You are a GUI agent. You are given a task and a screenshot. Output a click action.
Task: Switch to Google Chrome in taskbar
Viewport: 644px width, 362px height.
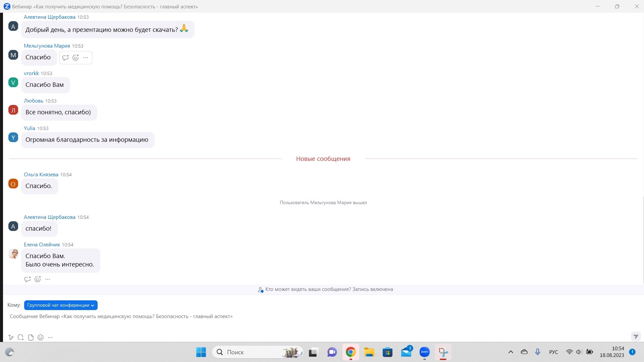point(351,352)
